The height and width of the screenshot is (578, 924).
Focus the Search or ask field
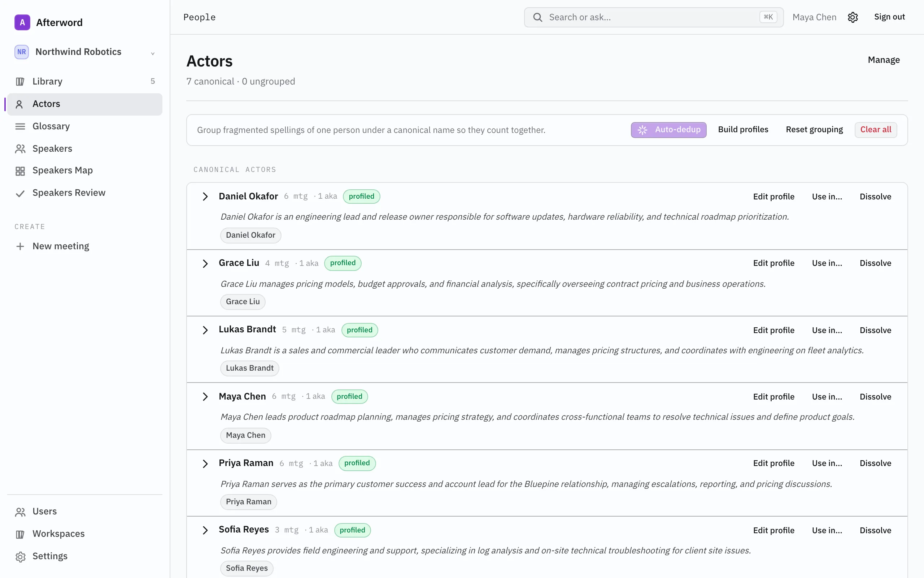(653, 17)
